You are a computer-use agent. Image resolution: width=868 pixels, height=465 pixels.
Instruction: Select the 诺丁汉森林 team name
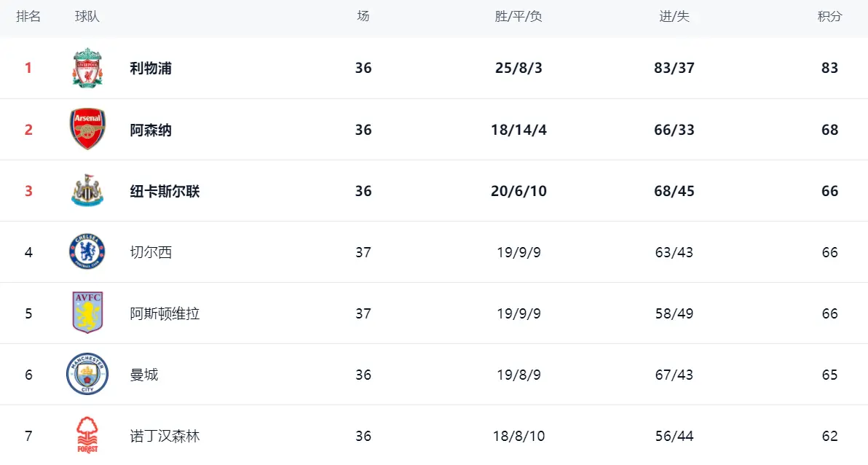coord(165,436)
